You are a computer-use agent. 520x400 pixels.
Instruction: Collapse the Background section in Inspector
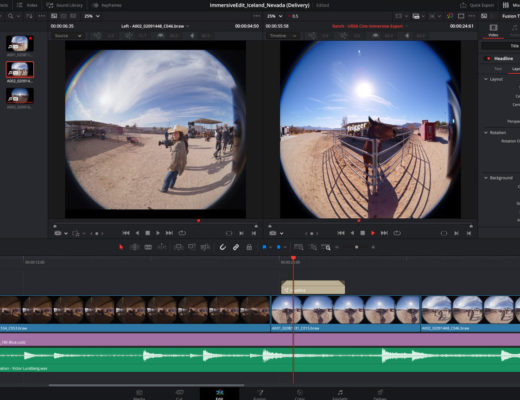coord(486,178)
